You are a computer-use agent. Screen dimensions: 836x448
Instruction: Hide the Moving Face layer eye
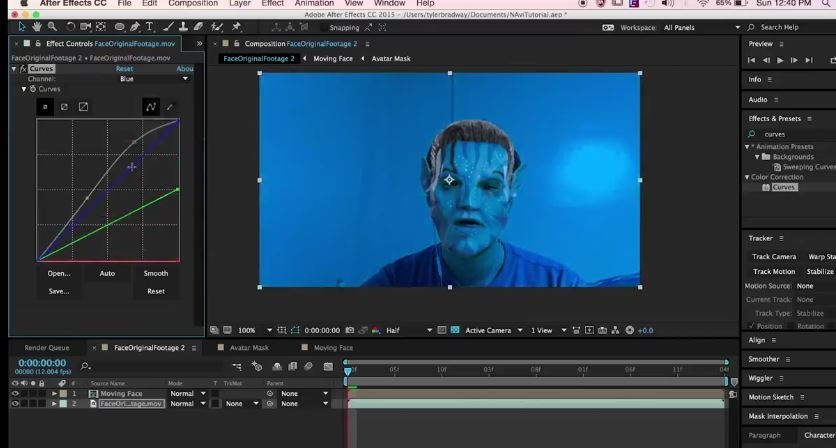(x=15, y=394)
